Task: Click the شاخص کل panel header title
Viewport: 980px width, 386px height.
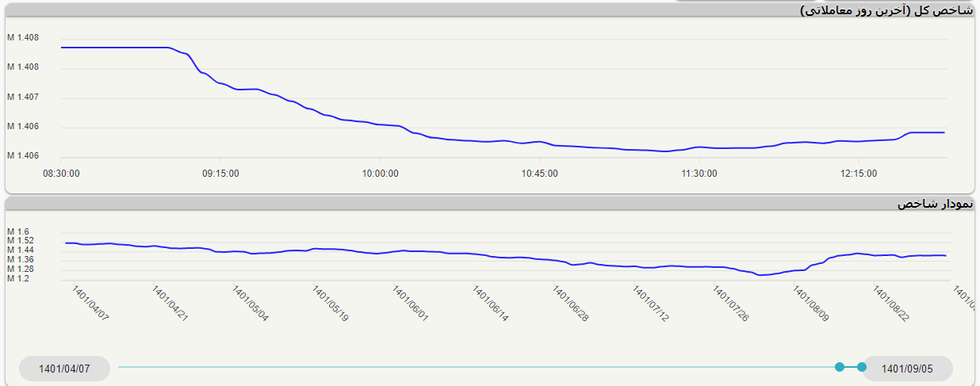Action: coord(886,10)
